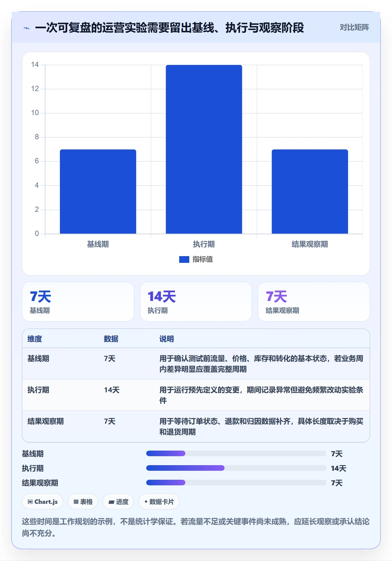Image resolution: width=392 pixels, height=561 pixels.
Task: Open the 7天 基线期 stat card
Action: coord(78,302)
